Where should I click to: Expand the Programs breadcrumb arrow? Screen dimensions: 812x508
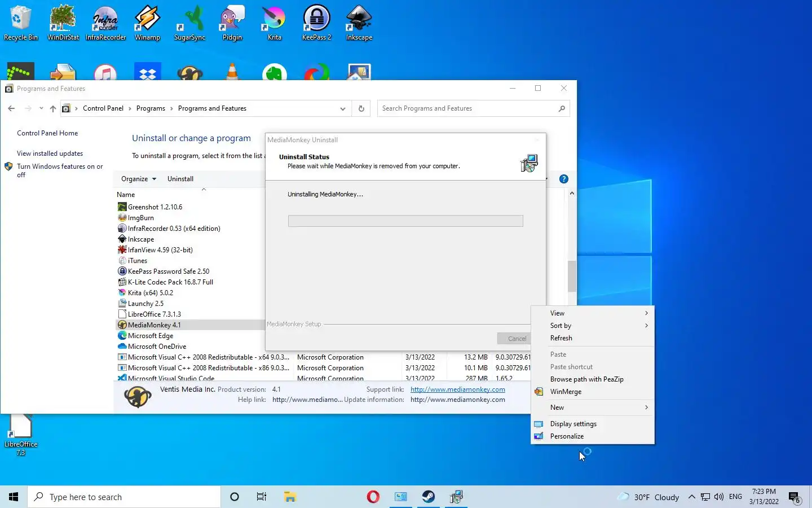tap(171, 108)
